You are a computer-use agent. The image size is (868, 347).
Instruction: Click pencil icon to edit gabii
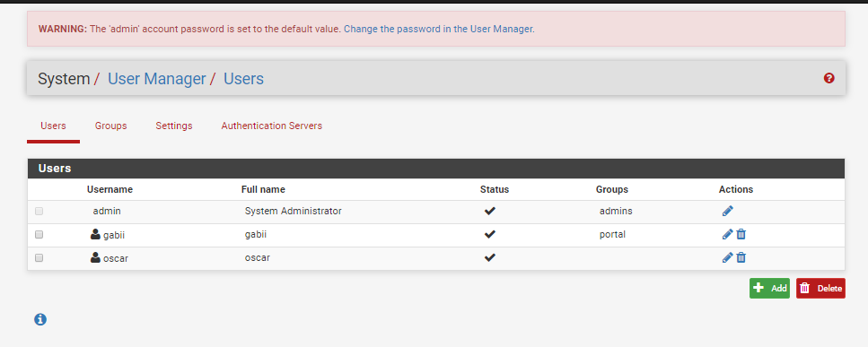coord(727,234)
